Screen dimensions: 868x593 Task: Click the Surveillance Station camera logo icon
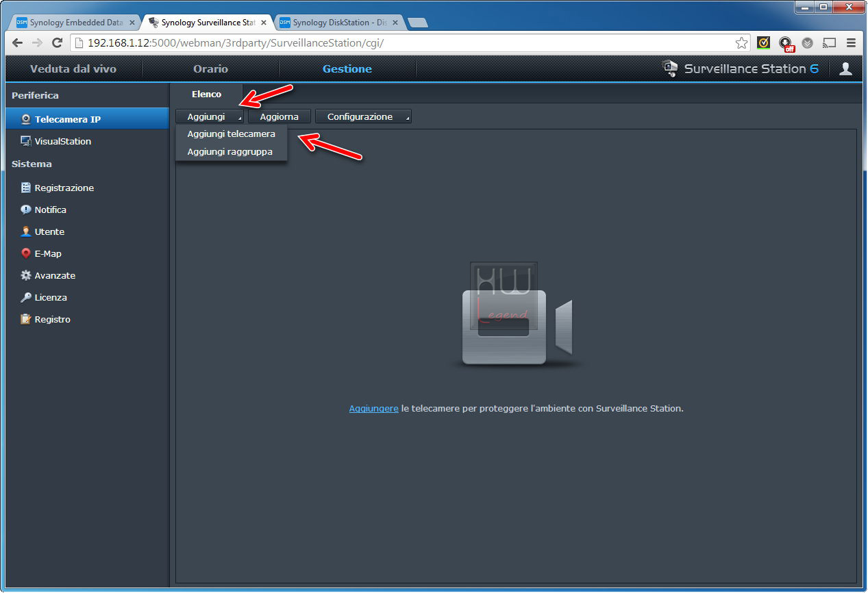tap(670, 68)
